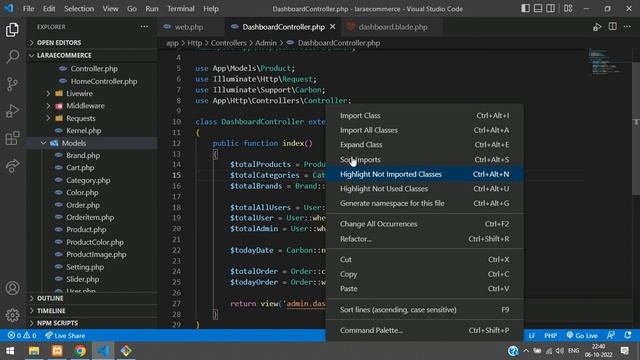The image size is (640, 360).
Task: Open Windows action center notifications
Action: (x=624, y=351)
